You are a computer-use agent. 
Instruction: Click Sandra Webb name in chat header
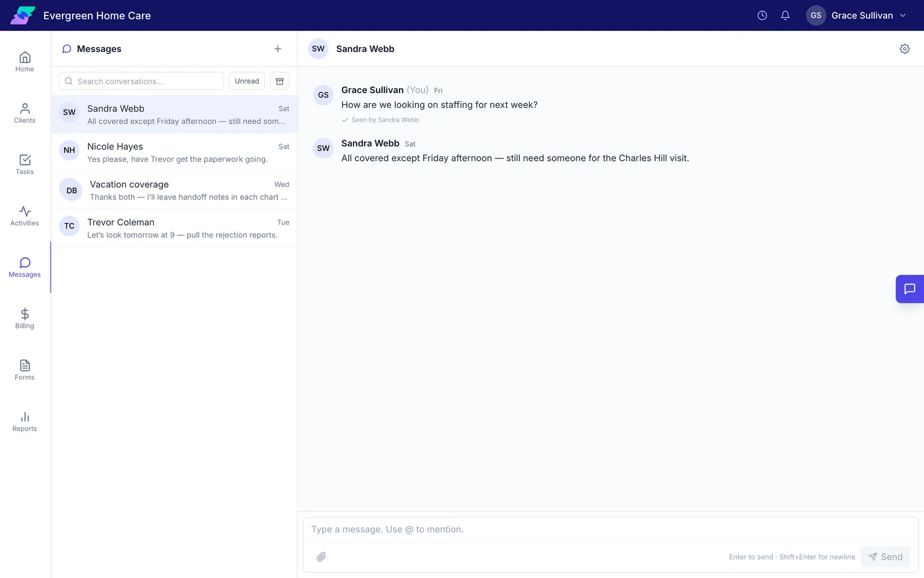366,49
